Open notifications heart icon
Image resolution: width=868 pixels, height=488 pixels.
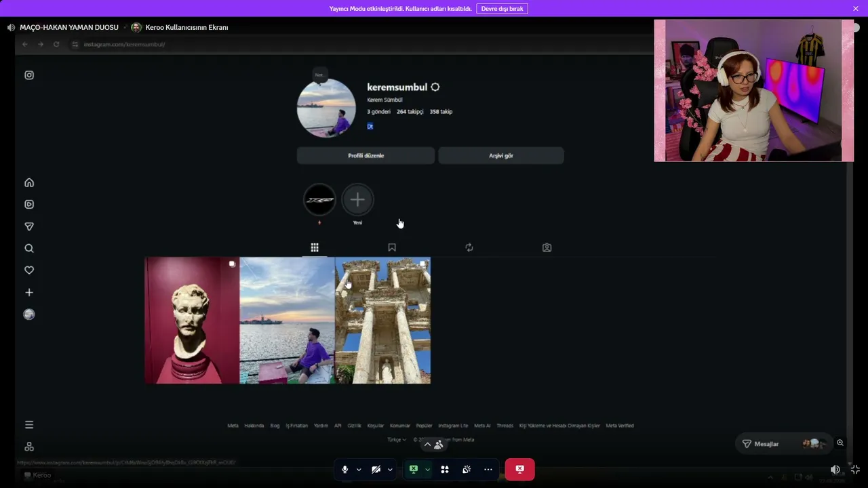(29, 270)
